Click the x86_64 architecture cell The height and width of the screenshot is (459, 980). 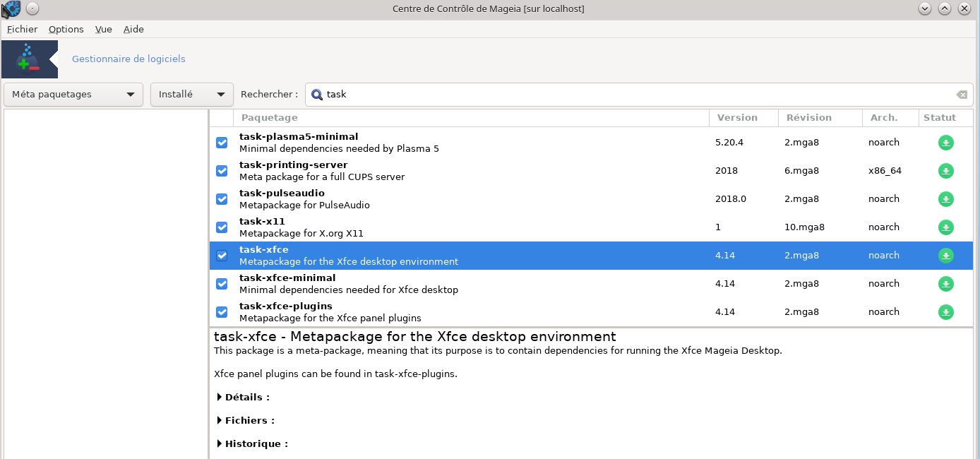point(885,171)
